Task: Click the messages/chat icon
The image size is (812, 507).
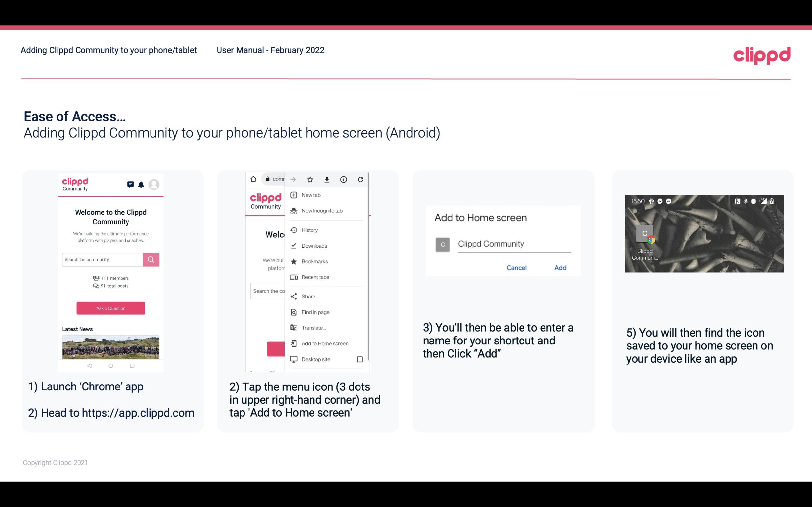Action: [129, 185]
